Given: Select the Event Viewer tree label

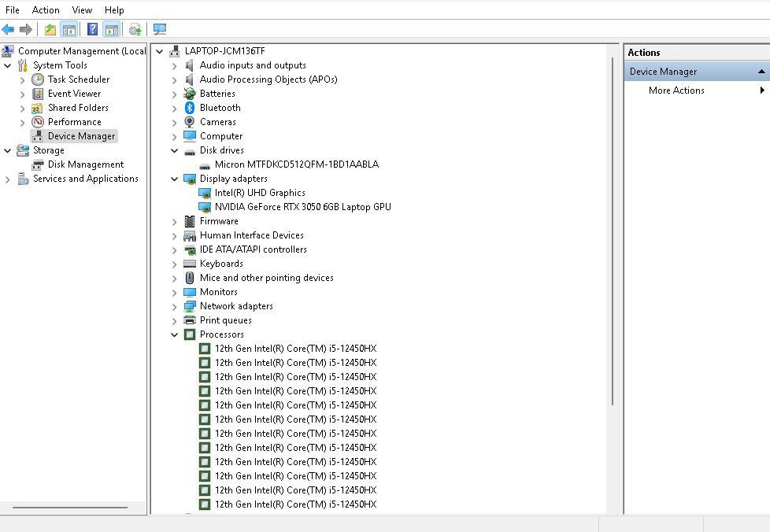Looking at the screenshot, I should (74, 94).
